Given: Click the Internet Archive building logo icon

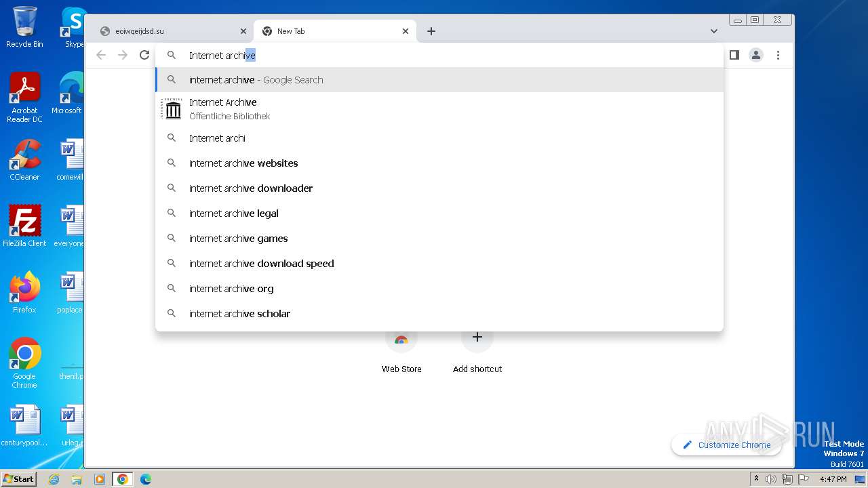Looking at the screenshot, I should (x=172, y=109).
